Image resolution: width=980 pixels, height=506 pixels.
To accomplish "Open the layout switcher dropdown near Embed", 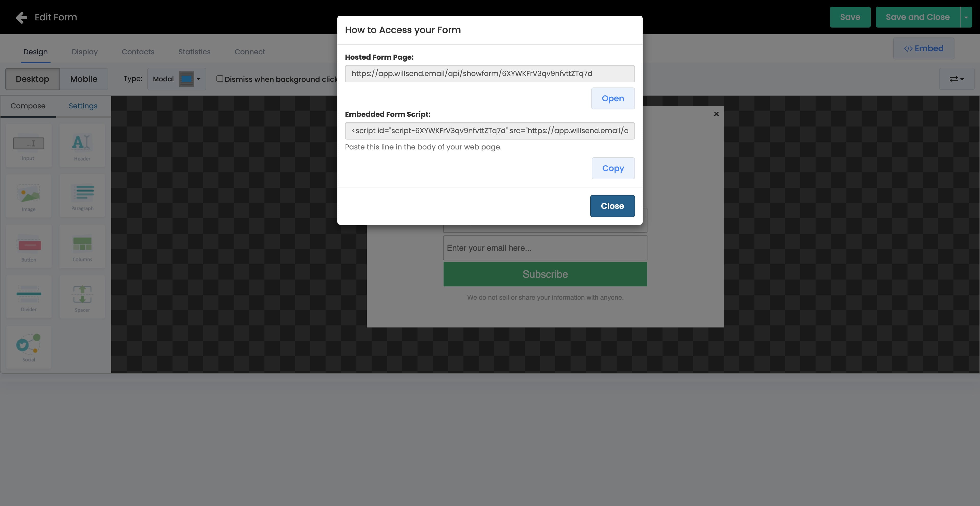I will pyautogui.click(x=957, y=79).
